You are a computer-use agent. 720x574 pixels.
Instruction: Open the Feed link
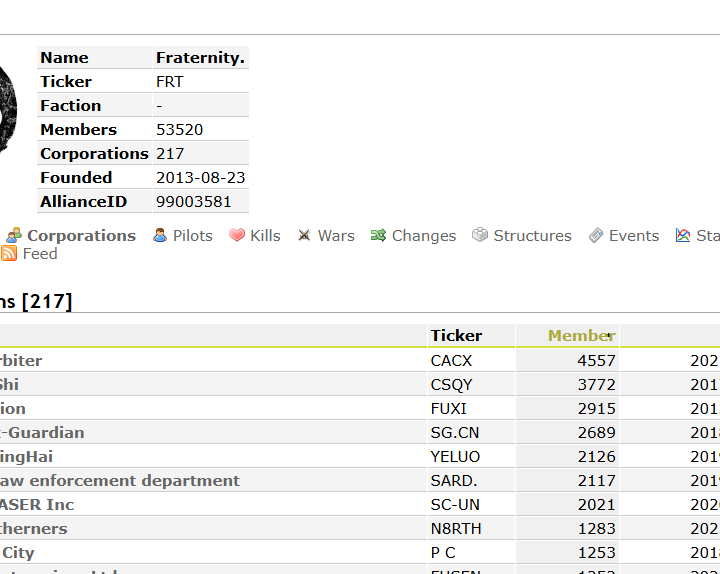pyautogui.click(x=40, y=254)
